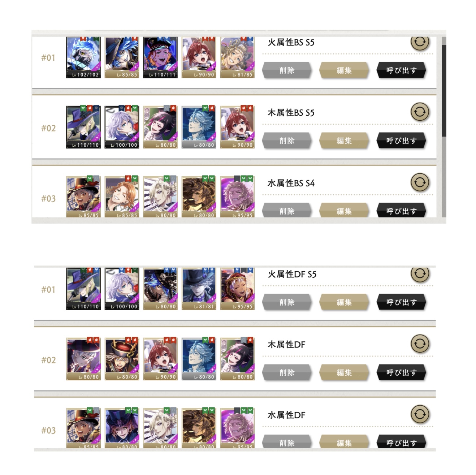Load the 水属性BS S4 deck with 呼び出す
476x475 pixels.
point(401,211)
